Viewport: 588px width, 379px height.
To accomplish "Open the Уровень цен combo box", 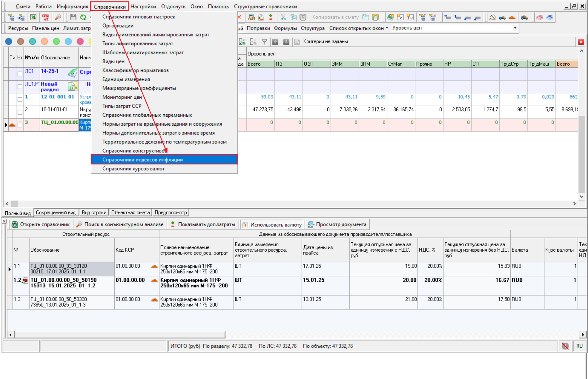I will coord(515,28).
